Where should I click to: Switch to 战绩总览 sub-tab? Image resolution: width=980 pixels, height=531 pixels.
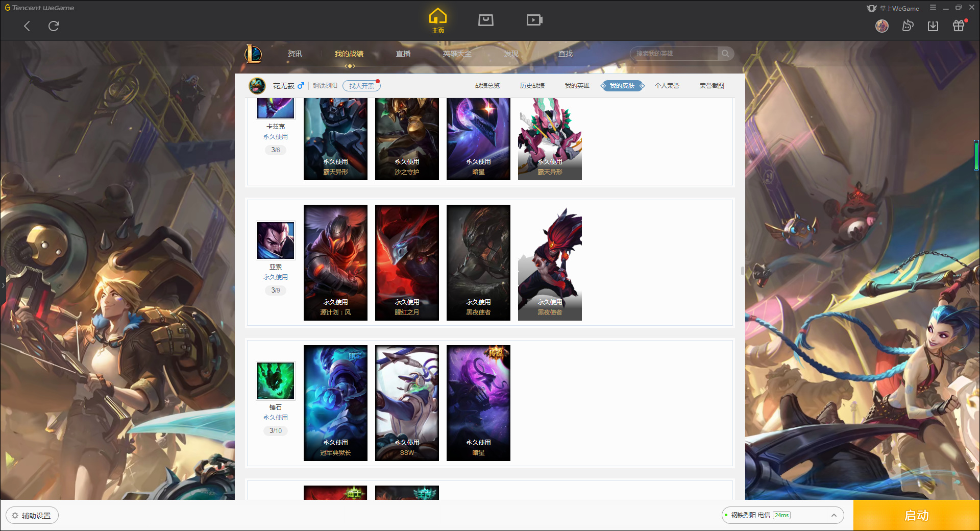coord(487,86)
